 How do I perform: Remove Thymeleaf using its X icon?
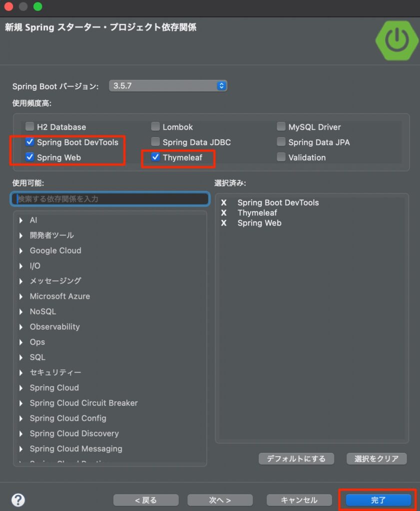[224, 213]
